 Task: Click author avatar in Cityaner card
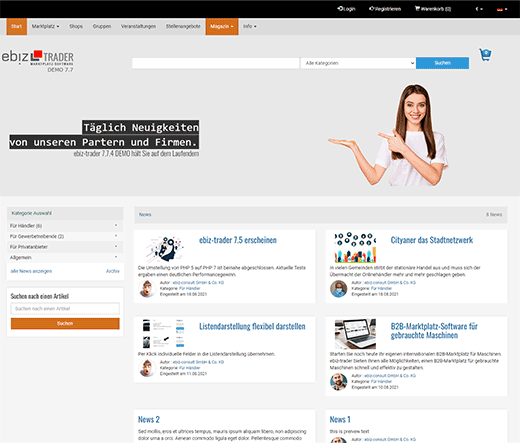(338, 289)
